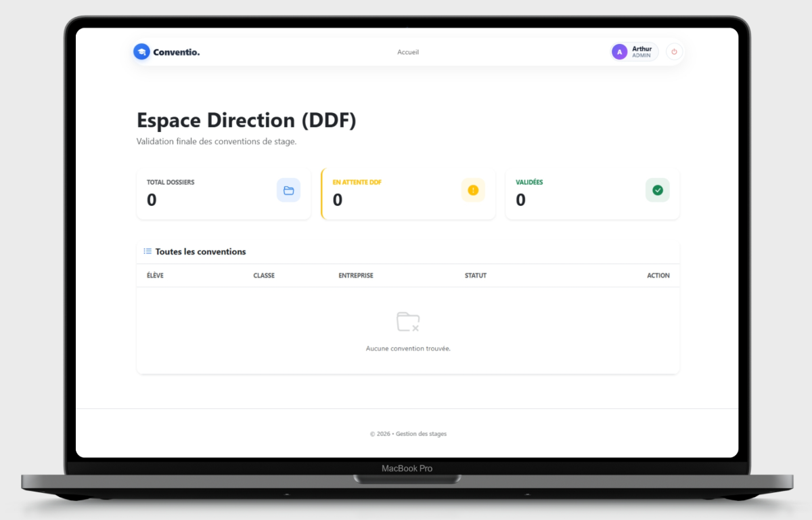
Task: Go to the Accueil menu item
Action: click(x=408, y=52)
